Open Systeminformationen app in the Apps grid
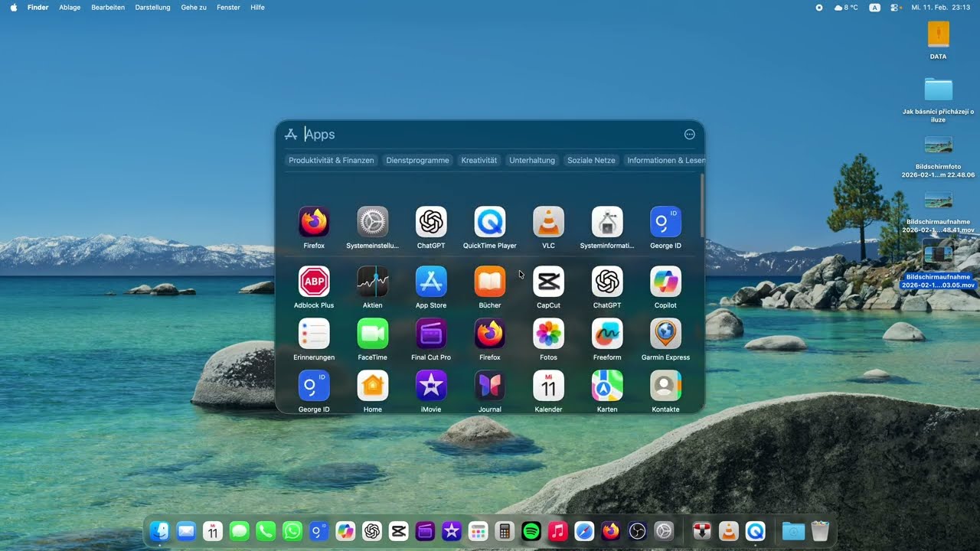The width and height of the screenshot is (980, 551). [607, 222]
